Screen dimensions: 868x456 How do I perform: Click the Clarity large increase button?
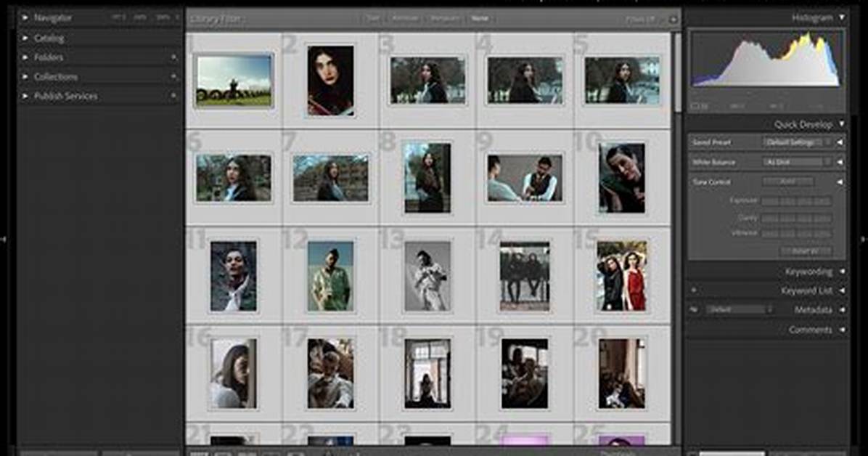[x=823, y=219]
